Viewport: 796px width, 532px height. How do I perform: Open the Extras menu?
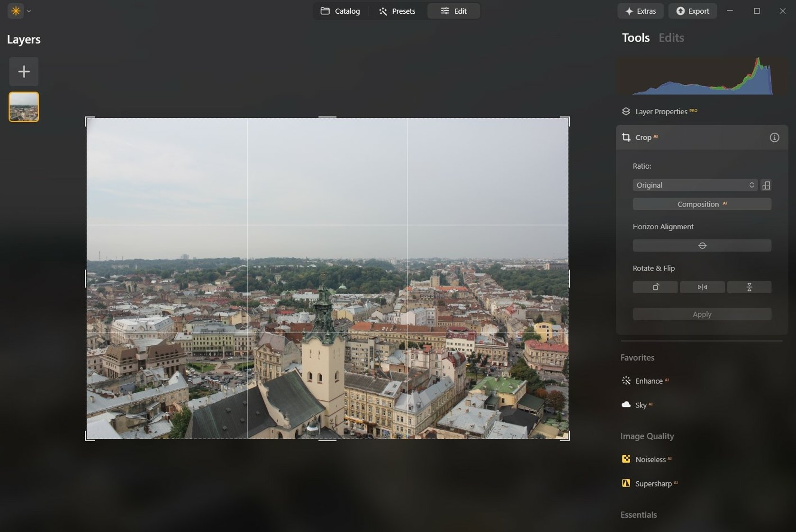click(x=640, y=11)
